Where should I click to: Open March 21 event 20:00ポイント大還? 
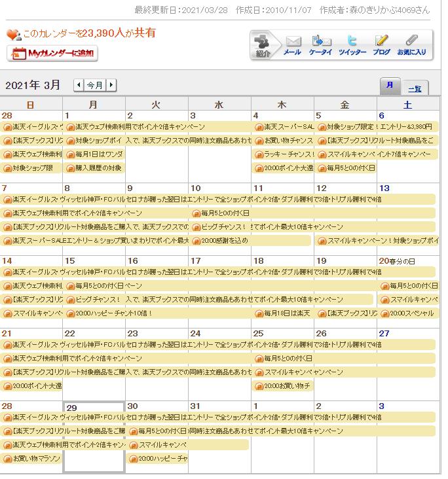31,386
